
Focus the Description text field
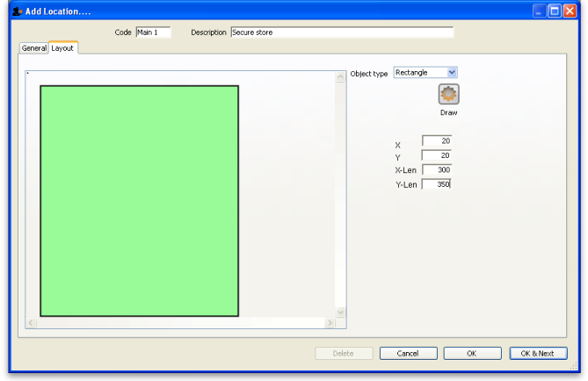click(x=341, y=32)
